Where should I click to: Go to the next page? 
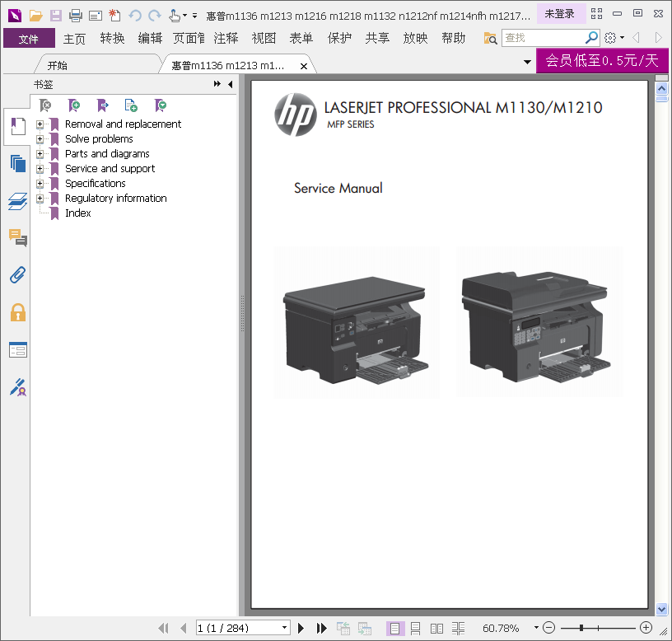tap(301, 628)
